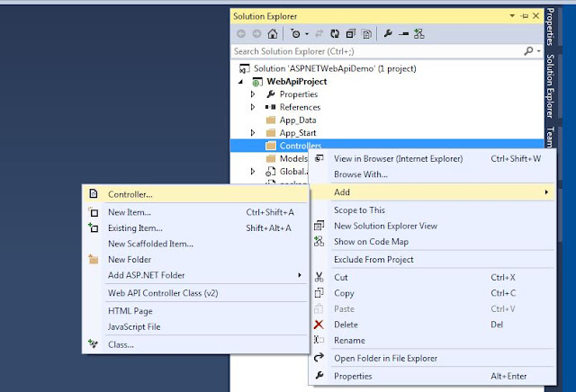Expand the App_Start folder node
576x392 pixels.
(x=253, y=133)
